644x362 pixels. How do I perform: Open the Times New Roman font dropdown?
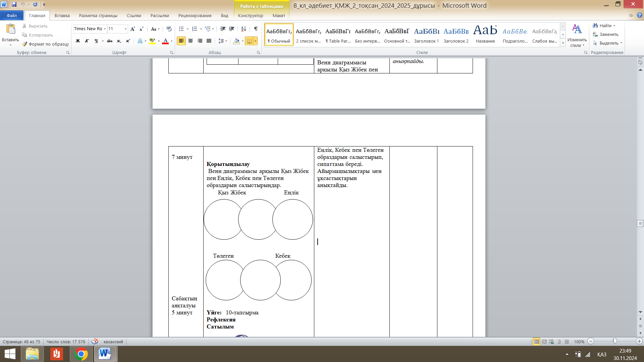(x=105, y=29)
